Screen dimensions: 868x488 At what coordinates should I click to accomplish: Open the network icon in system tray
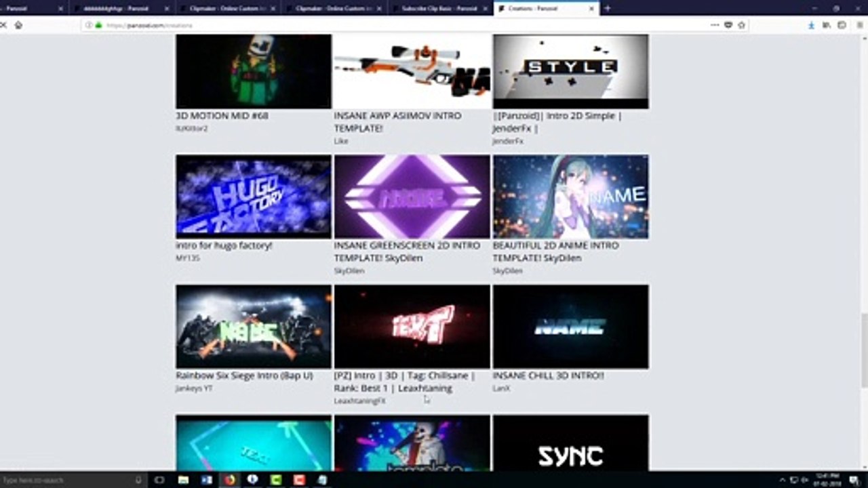[794, 480]
